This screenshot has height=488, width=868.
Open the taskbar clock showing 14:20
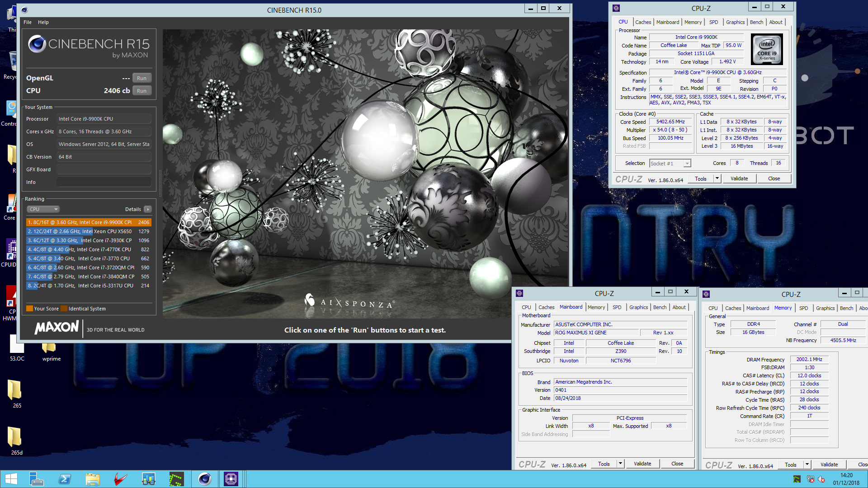coord(846,479)
